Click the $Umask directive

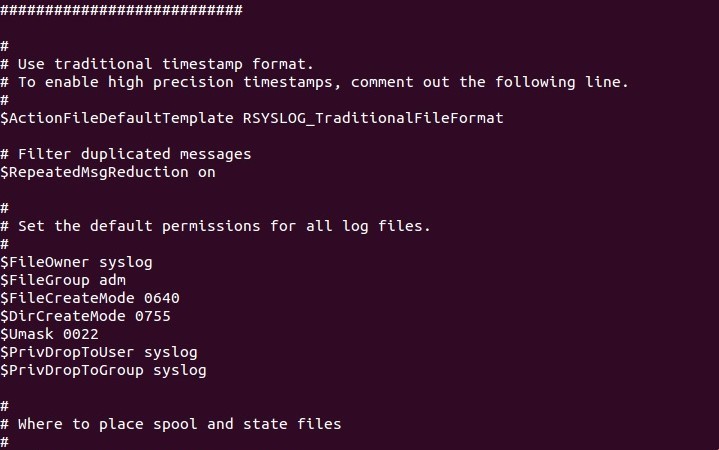tap(27, 334)
